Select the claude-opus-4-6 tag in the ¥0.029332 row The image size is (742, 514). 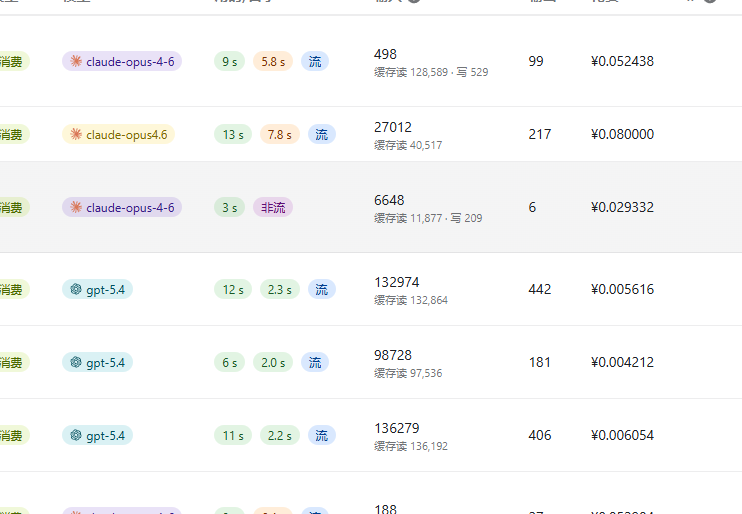pos(122,207)
